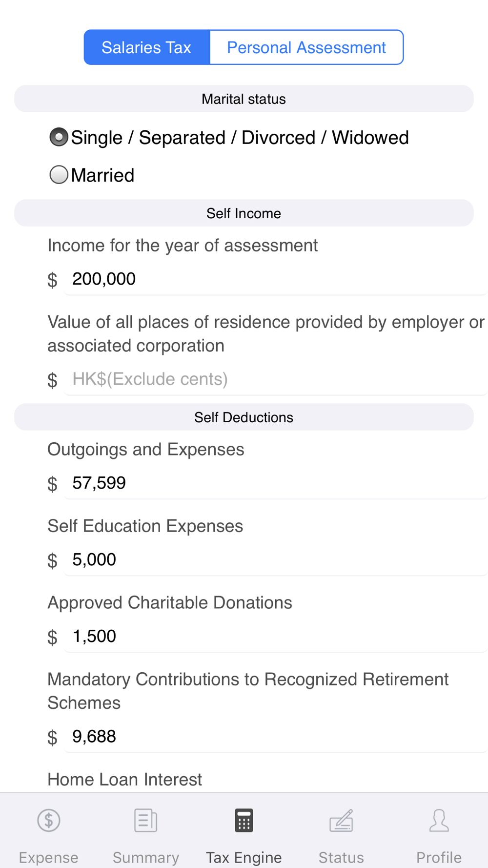Open the Summary document icon
Viewport: 488px width, 868px height.
point(146,820)
